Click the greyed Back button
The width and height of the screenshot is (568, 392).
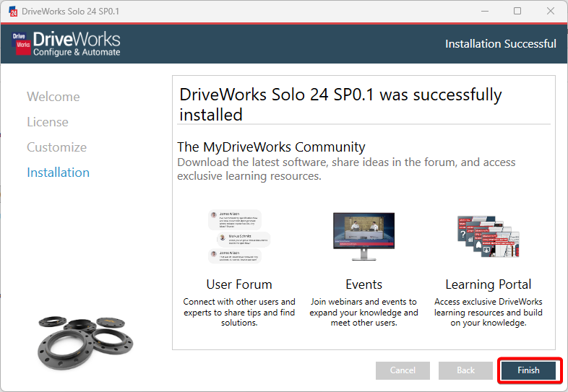tap(465, 370)
